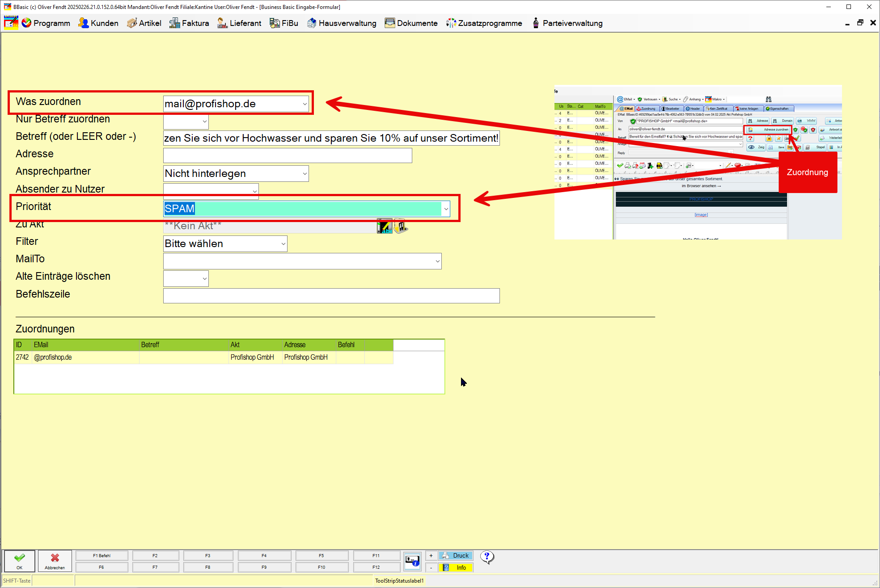This screenshot has height=588, width=880.
Task: Click into the empty Adresse field
Action: pos(288,155)
